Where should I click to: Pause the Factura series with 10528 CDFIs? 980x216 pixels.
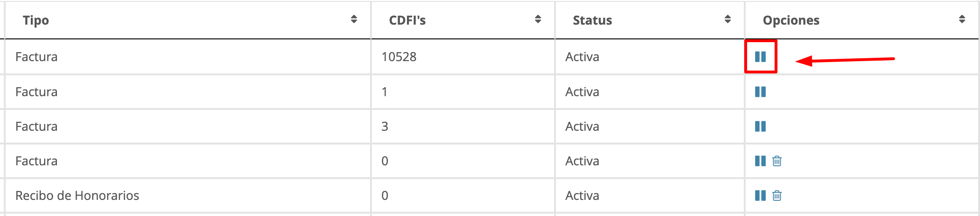point(760,57)
